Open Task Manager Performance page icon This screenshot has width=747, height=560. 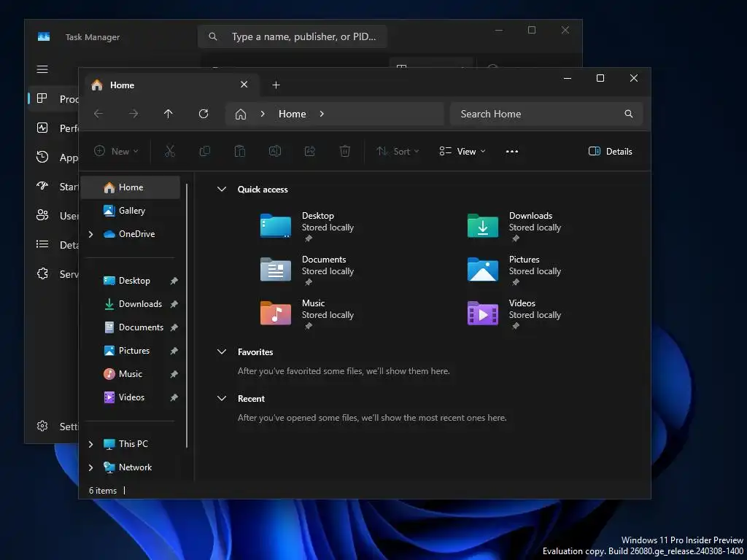click(42, 128)
